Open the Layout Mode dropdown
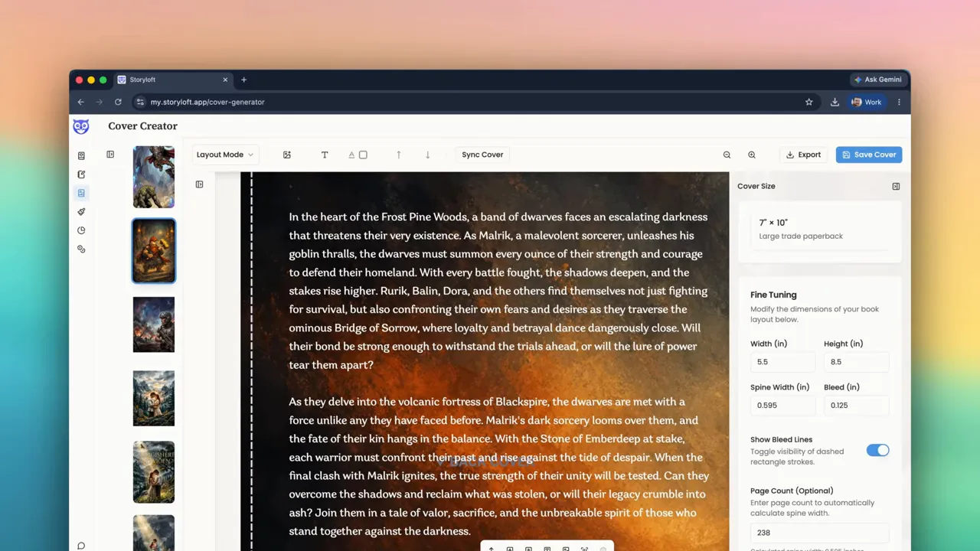Image resolution: width=980 pixels, height=551 pixels. [224, 155]
